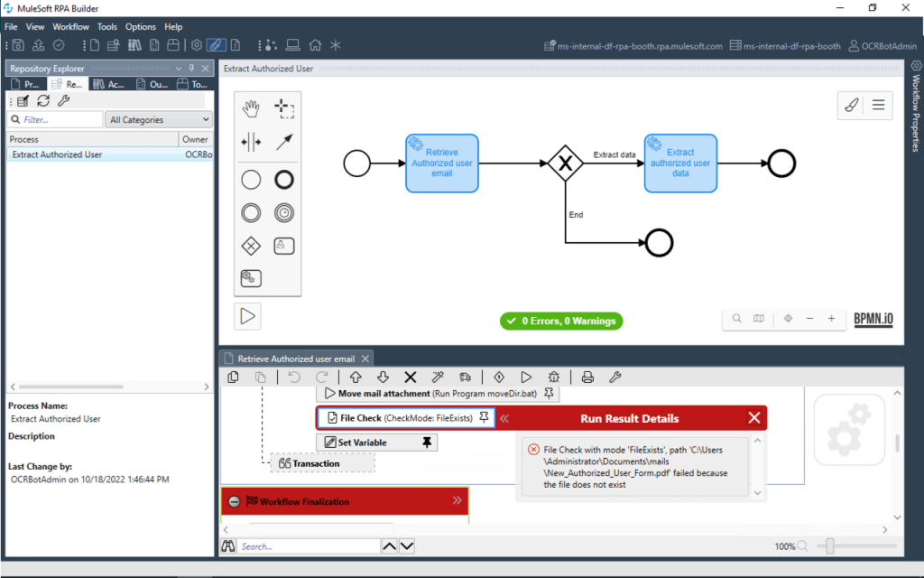The width and height of the screenshot is (924, 578).
Task: Click the Copy icon in workflow toolbar
Action: coord(234,378)
